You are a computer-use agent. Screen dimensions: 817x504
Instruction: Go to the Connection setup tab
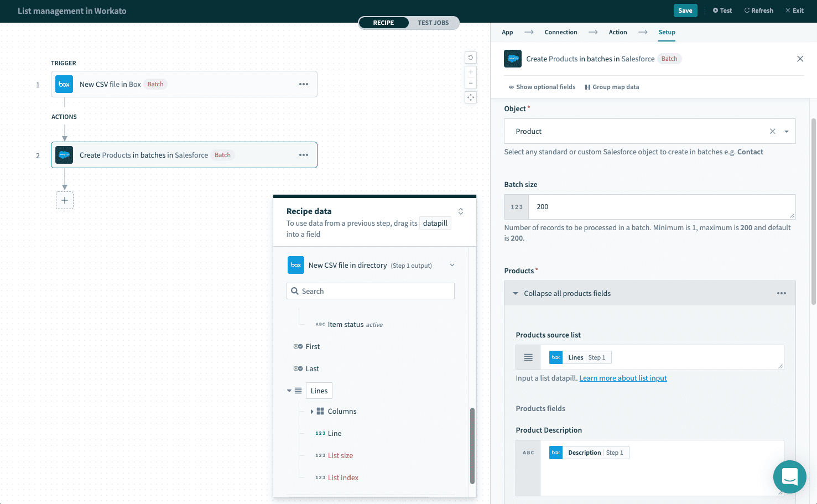[560, 32]
